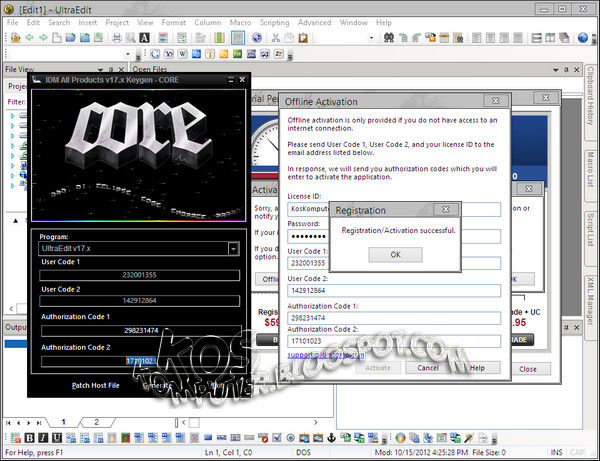Click the support email link
The width and height of the screenshot is (600, 461).
pyautogui.click(x=326, y=355)
